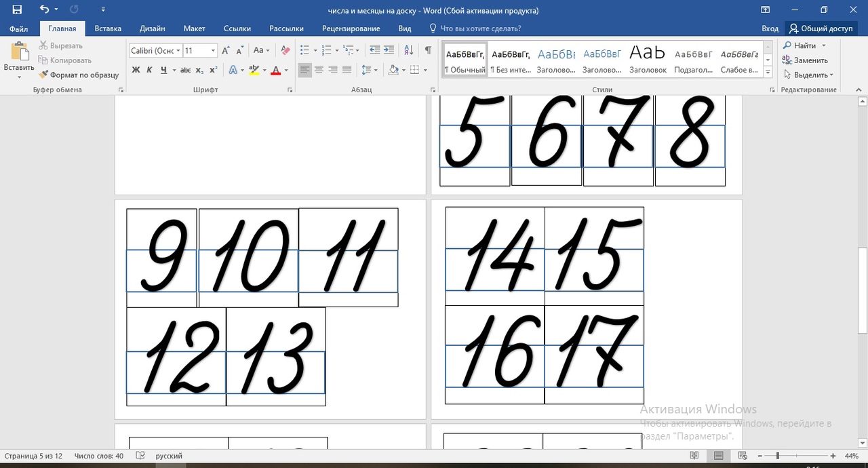Switch to the Рецензирование tab

351,28
